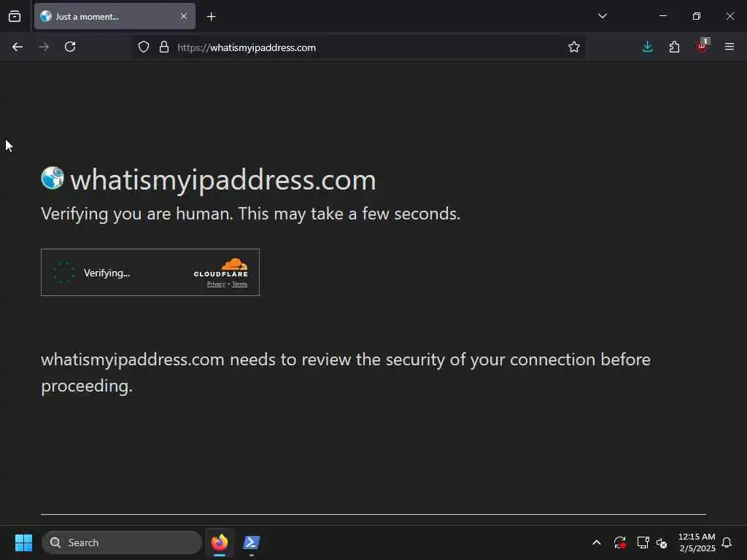Bookmark this page with star icon
Screen dimensions: 747x560
[x=574, y=47]
